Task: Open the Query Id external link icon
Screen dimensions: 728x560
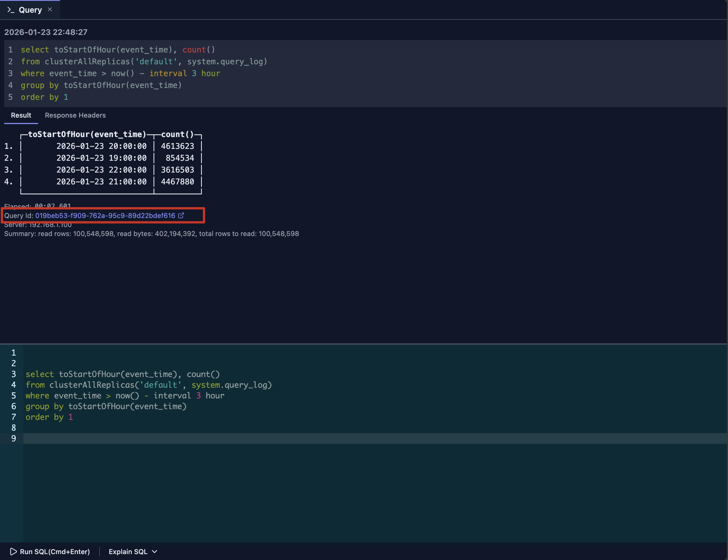Action: click(x=181, y=216)
